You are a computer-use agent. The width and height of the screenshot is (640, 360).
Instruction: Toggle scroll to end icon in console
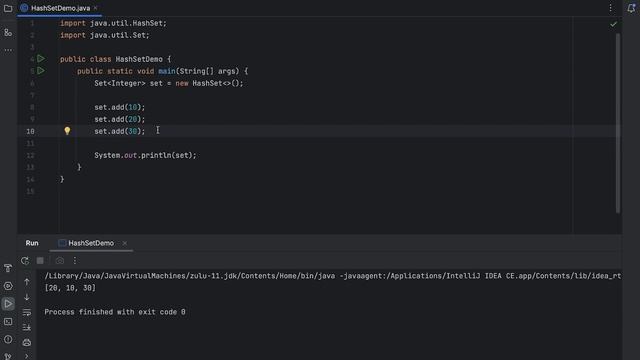click(27, 327)
